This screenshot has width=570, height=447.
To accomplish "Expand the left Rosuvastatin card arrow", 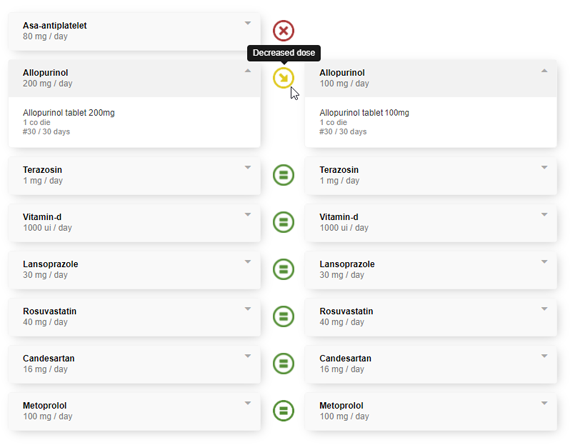I will (x=248, y=309).
